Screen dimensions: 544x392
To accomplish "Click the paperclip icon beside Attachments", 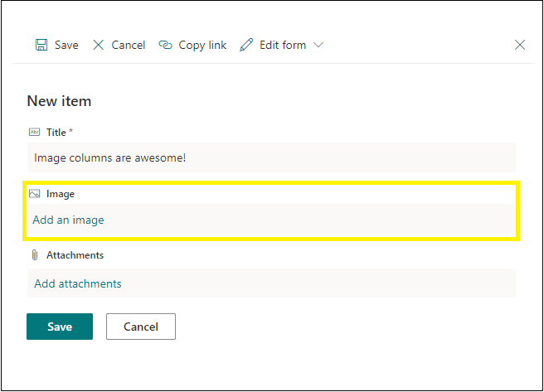I will point(34,255).
